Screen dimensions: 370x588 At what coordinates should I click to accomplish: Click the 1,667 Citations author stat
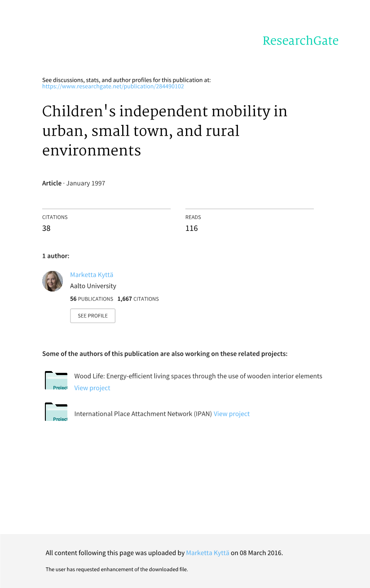click(x=138, y=299)
